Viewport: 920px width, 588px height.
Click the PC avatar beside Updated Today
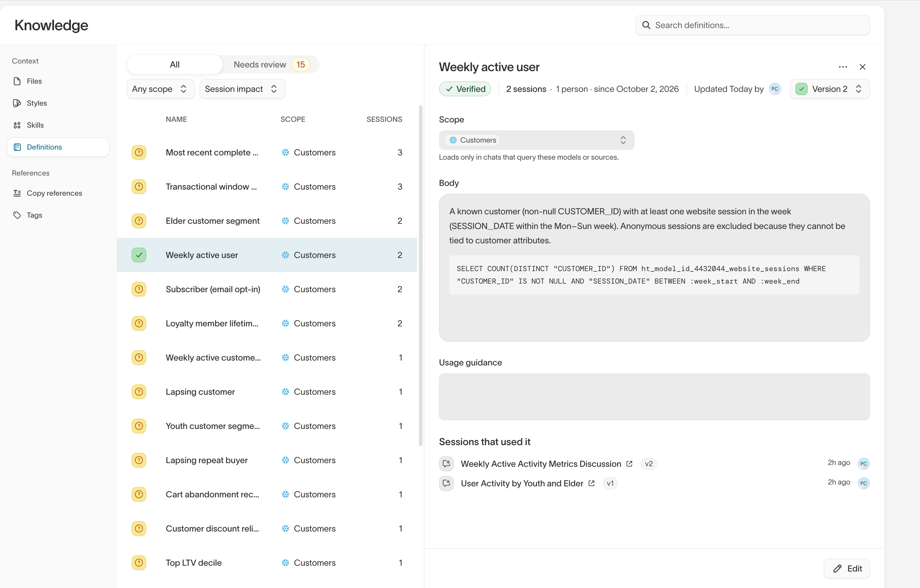pyautogui.click(x=774, y=89)
